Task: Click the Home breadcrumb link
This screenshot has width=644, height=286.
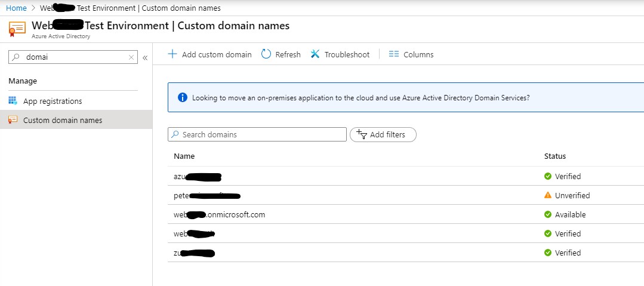Action: (17, 8)
